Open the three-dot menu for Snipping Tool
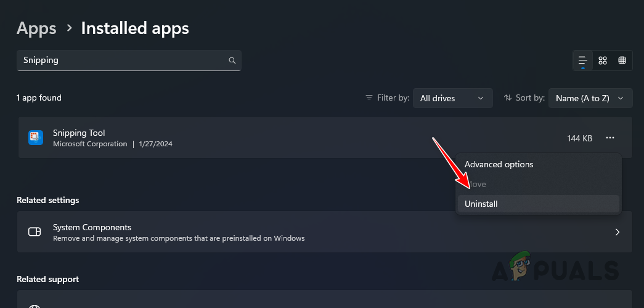This screenshot has height=308, width=644. click(610, 138)
